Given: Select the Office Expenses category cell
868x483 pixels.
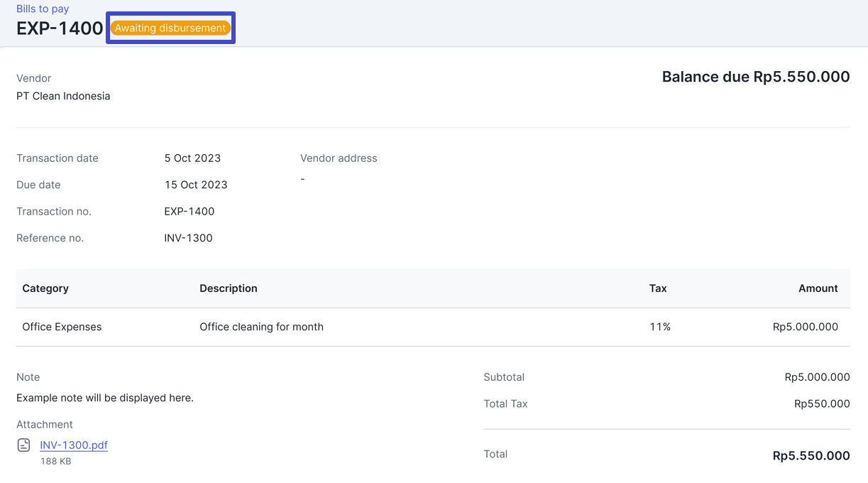Looking at the screenshot, I should [x=62, y=327].
